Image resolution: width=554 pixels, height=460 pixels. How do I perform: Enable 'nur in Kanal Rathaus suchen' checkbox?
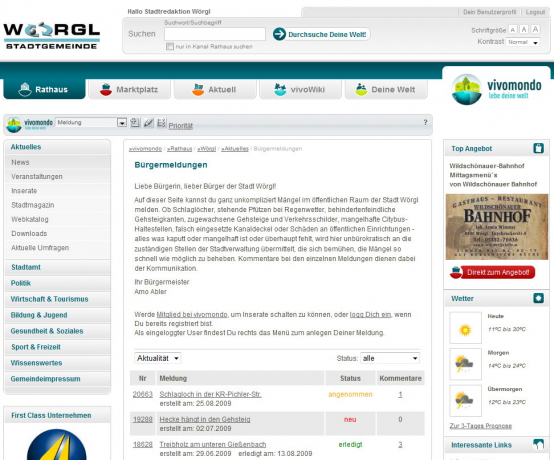[170, 47]
